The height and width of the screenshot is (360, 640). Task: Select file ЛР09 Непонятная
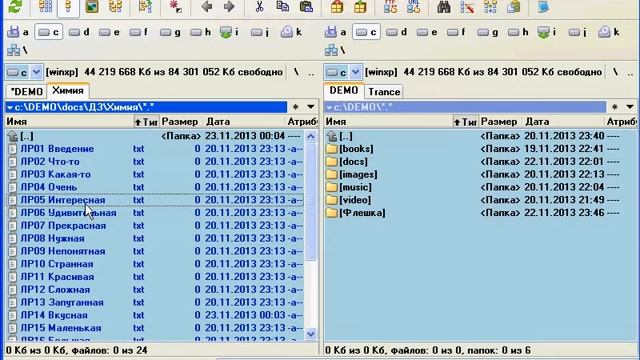[x=155, y=251]
